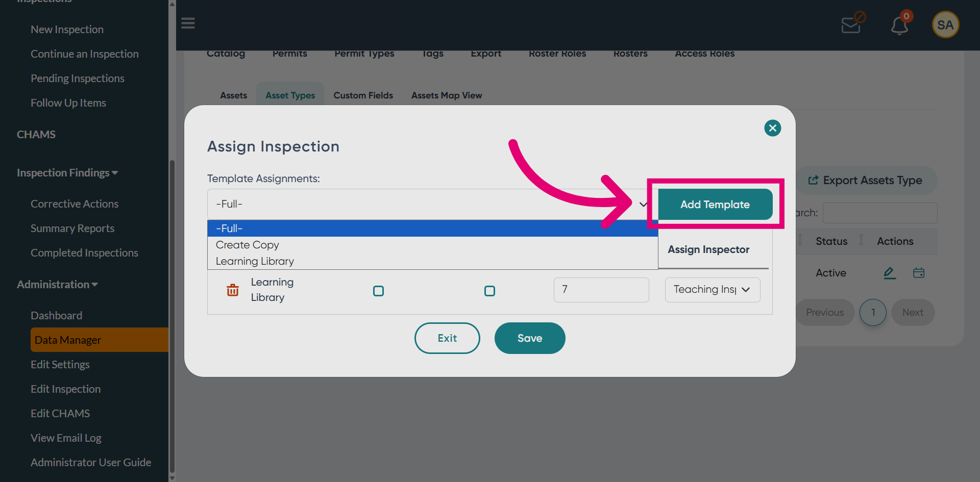Open View Email Log
This screenshot has height=482, width=980.
coord(66,438)
